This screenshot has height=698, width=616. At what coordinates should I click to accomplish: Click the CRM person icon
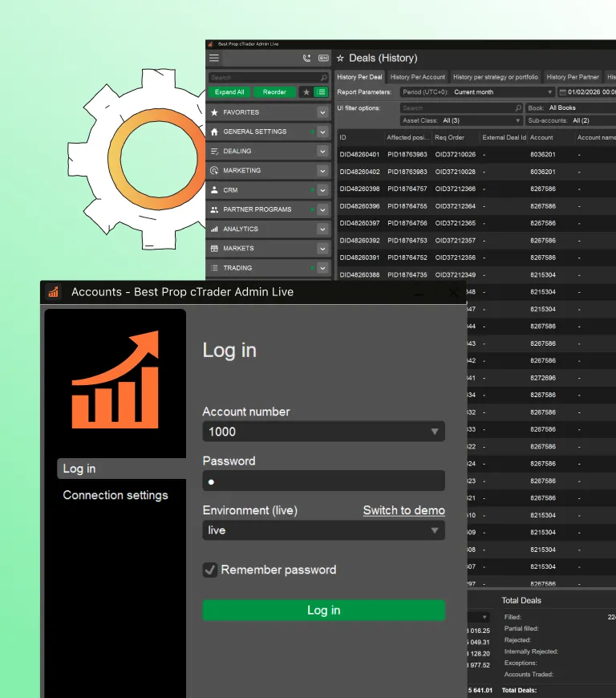point(214,190)
